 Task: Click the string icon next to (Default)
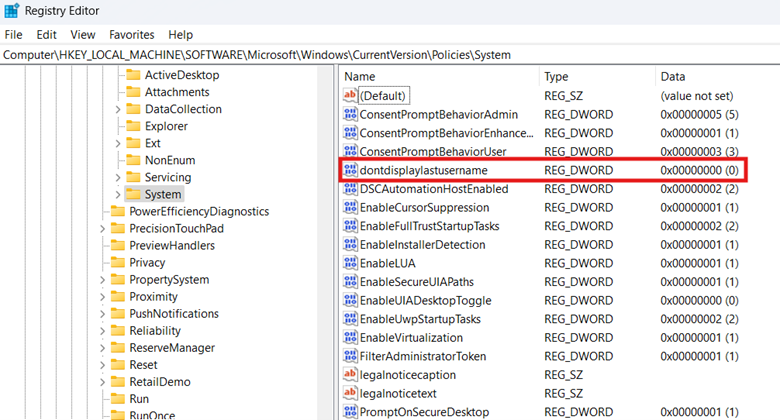pyautogui.click(x=350, y=95)
